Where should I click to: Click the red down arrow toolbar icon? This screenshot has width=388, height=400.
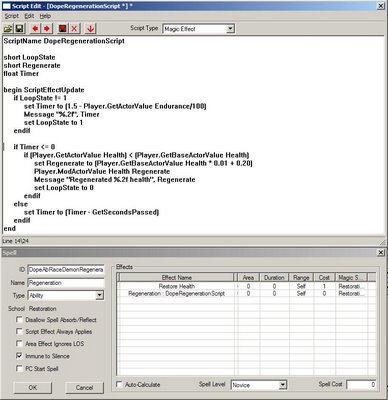pos(90,29)
